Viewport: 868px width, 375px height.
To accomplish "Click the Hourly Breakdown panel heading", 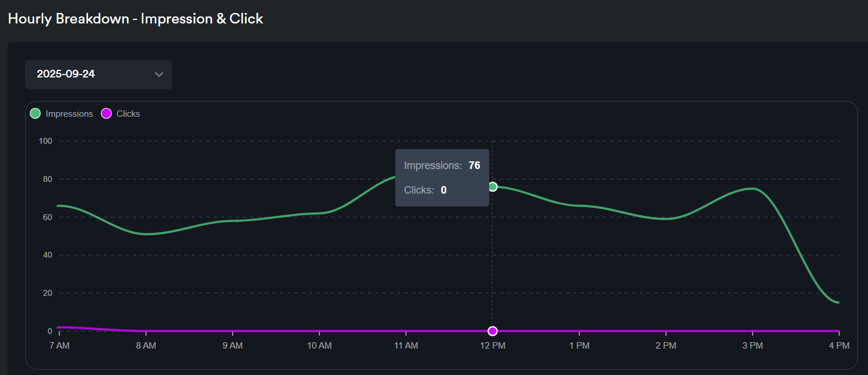I will pos(136,19).
